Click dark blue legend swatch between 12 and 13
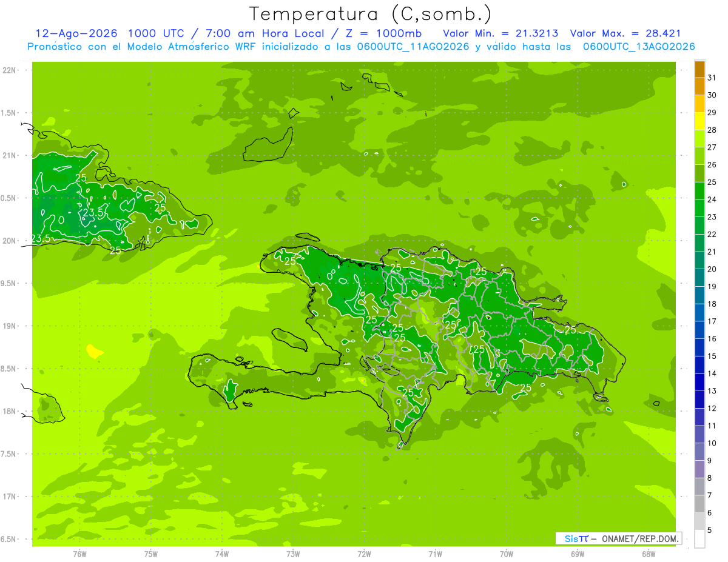The height and width of the screenshot is (562, 728). coord(699,400)
